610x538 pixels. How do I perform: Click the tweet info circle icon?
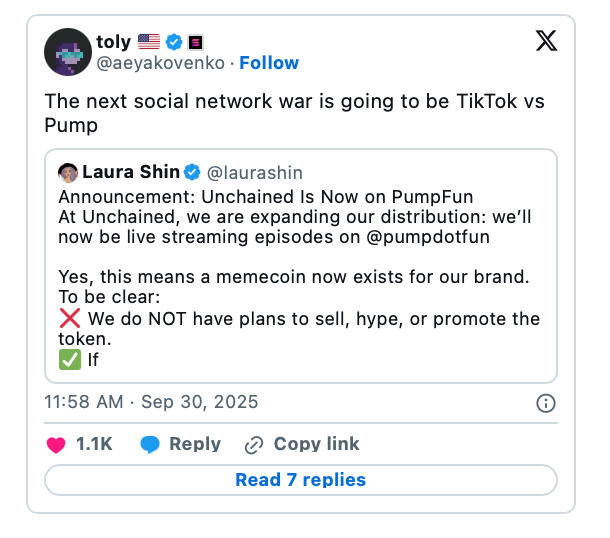pyautogui.click(x=546, y=403)
